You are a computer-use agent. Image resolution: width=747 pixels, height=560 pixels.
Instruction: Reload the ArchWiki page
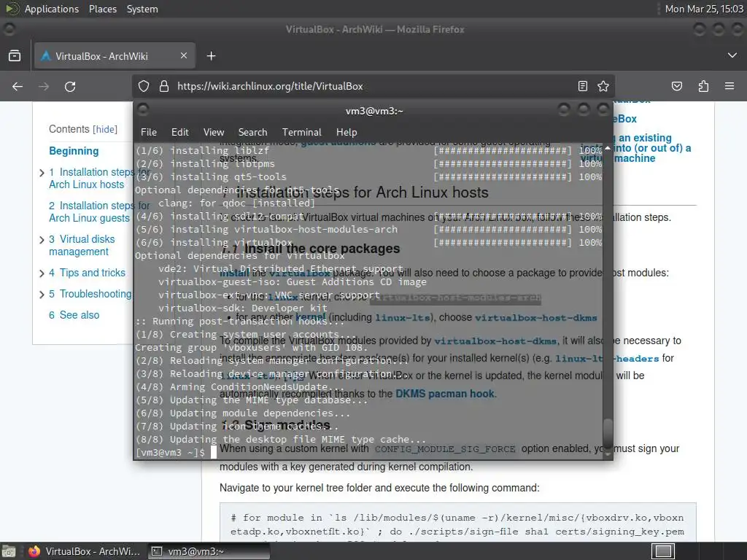pos(70,86)
